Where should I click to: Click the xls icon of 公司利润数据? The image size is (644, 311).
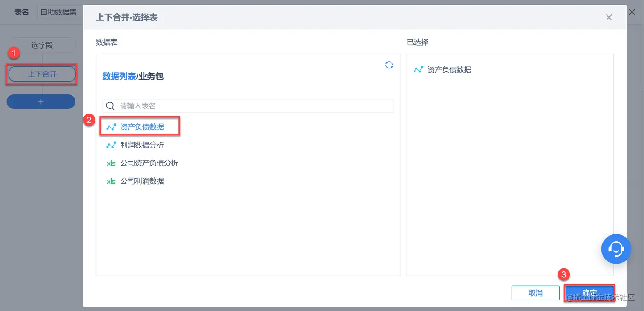point(111,181)
